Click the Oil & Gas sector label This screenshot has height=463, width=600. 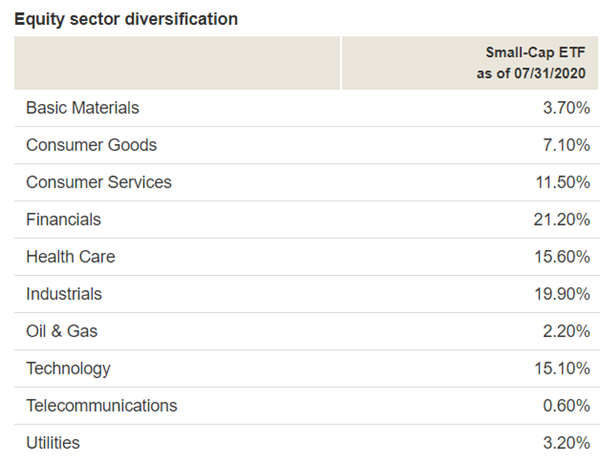tap(62, 331)
